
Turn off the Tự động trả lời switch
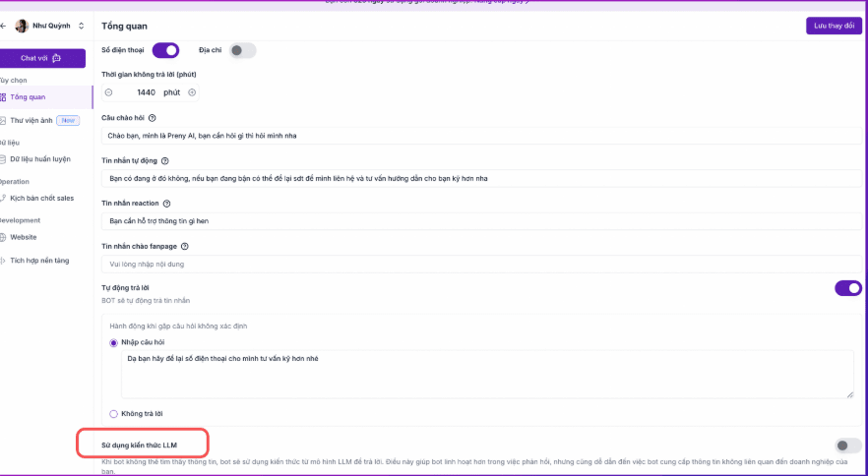coord(847,288)
